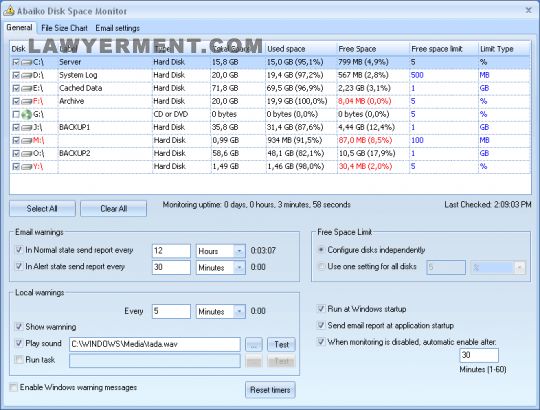Viewport: 540px width, 410px height.
Task: Select Use one setting for all disks
Action: click(x=321, y=266)
